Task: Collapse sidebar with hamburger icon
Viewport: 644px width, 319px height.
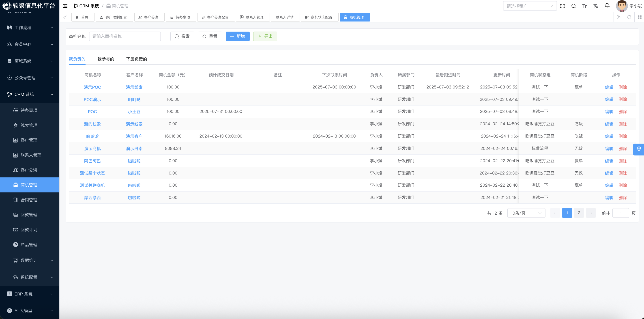Action: [65, 6]
